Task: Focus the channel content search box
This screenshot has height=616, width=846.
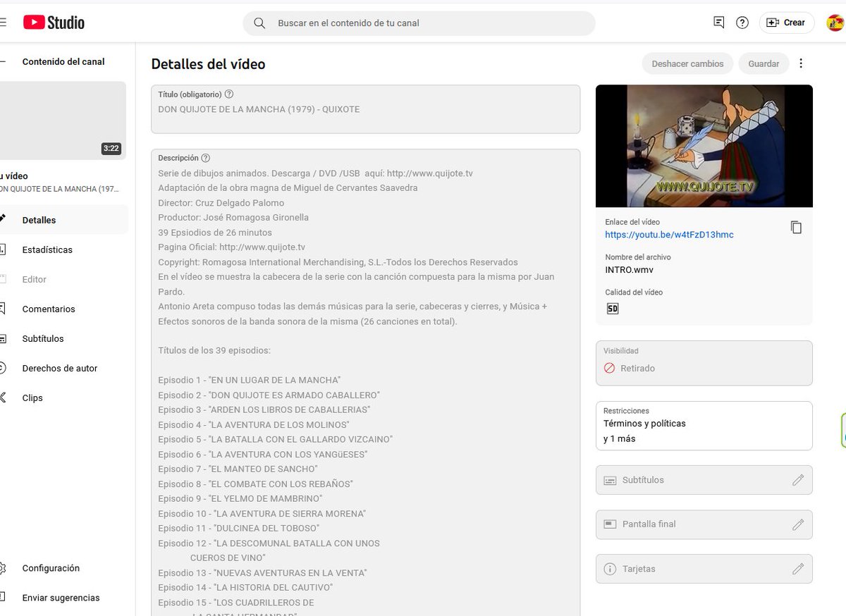Action: (419, 23)
